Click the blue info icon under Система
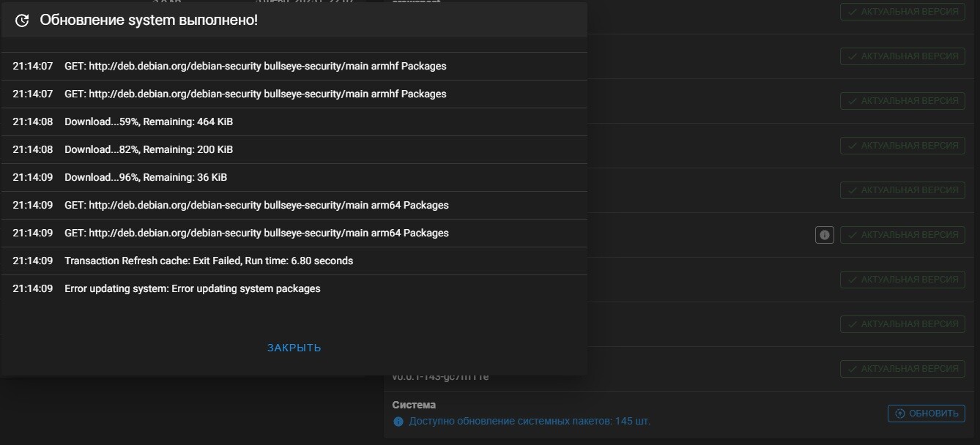 398,422
